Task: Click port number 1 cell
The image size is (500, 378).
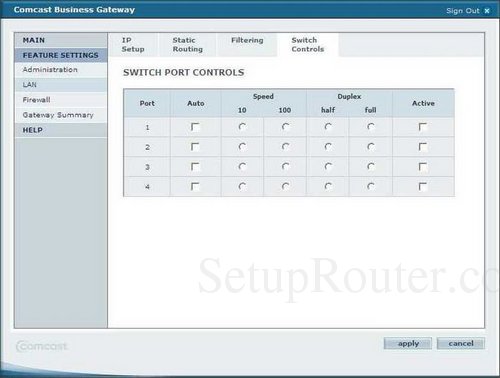Action: click(147, 127)
